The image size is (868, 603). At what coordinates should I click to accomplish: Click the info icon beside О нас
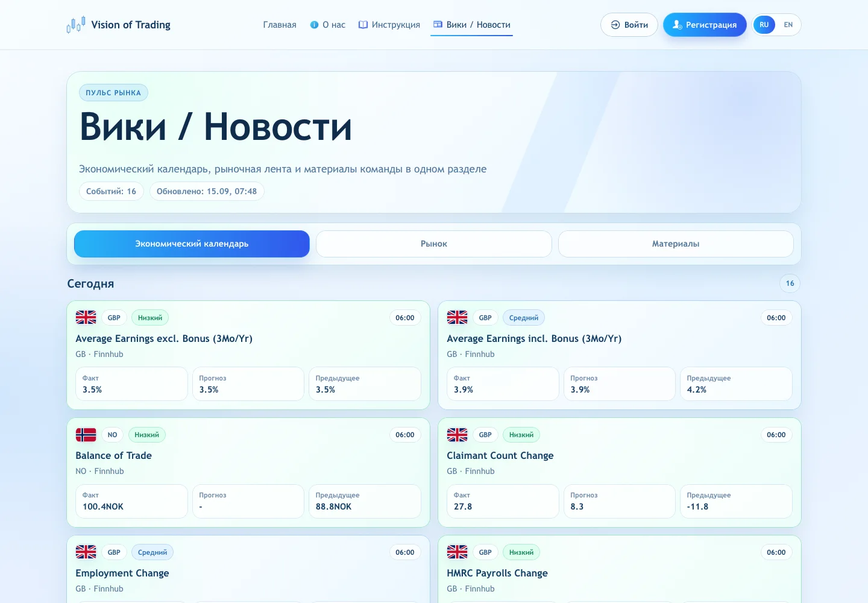click(x=314, y=25)
